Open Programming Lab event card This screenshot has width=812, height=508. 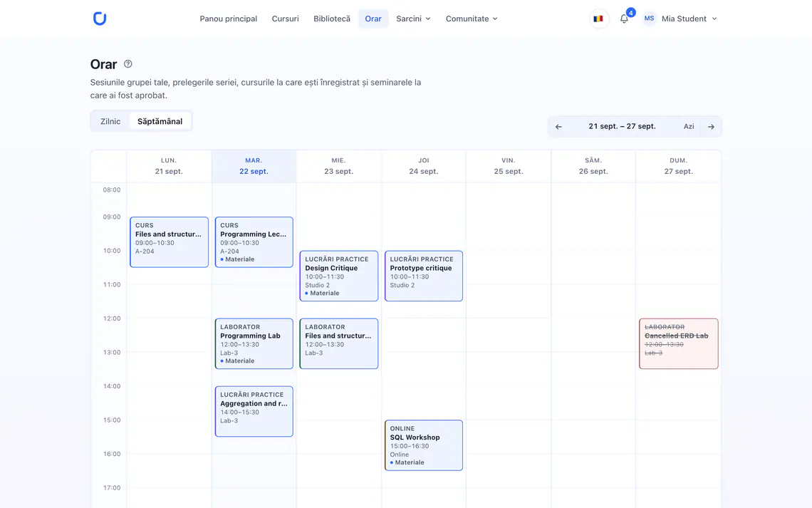pyautogui.click(x=254, y=344)
